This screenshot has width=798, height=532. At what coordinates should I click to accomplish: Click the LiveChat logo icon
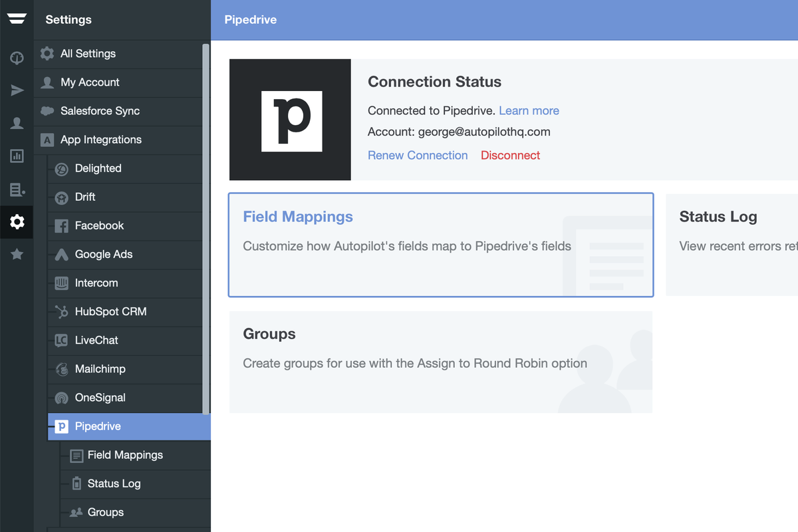[61, 340]
